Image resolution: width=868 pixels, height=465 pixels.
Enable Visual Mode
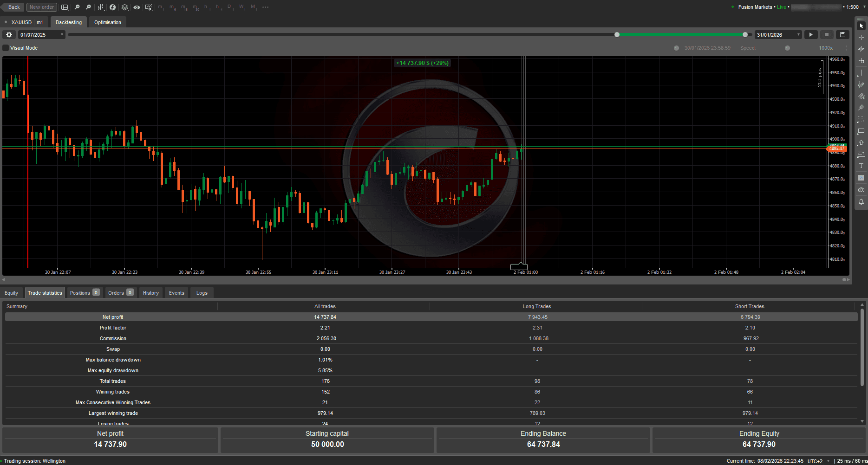pyautogui.click(x=5, y=47)
